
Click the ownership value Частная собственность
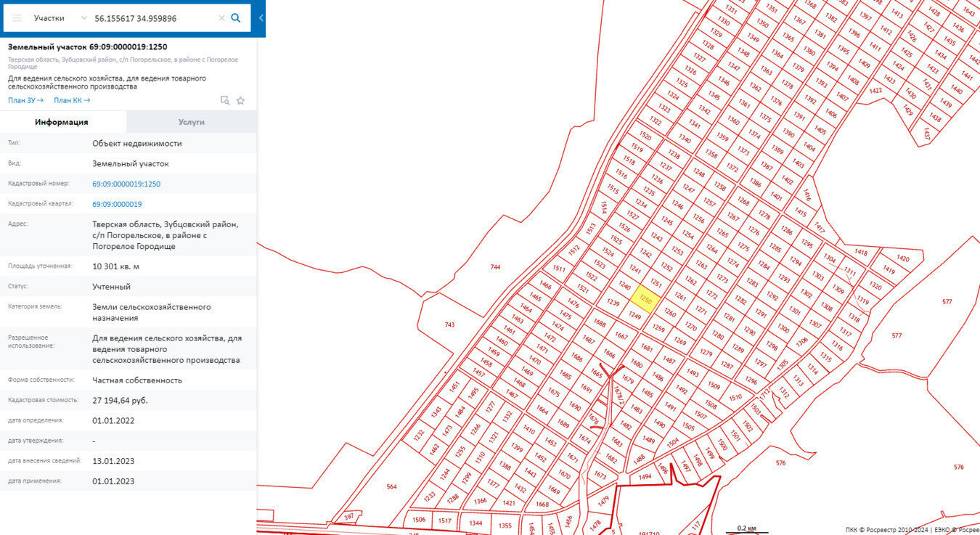137,380
